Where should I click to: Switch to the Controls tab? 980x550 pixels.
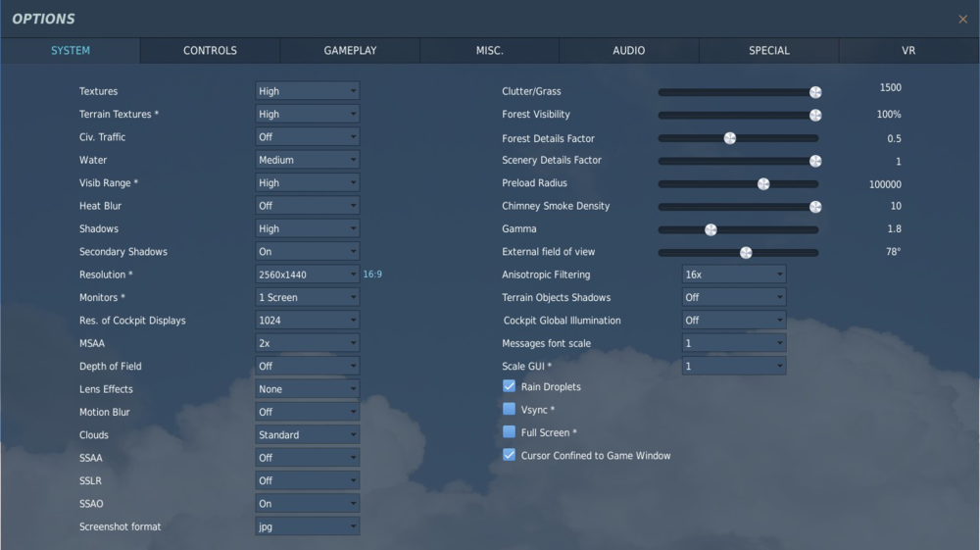[210, 51]
